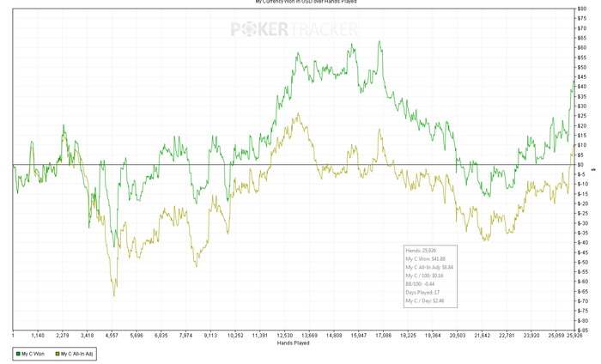Click the 5,696 x-axis tick label
The image size is (601, 364).
(137, 336)
